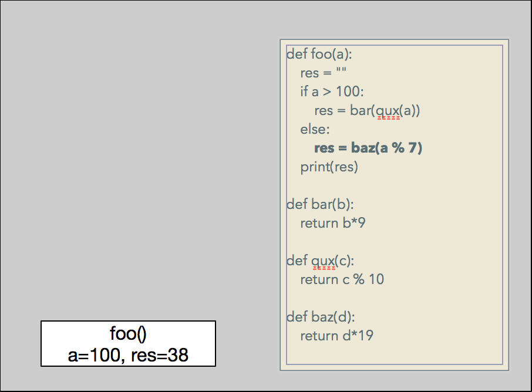Viewport: 532px width, 392px height.
Task: Click the 'def qux(c):' definition line
Action: (x=320, y=261)
